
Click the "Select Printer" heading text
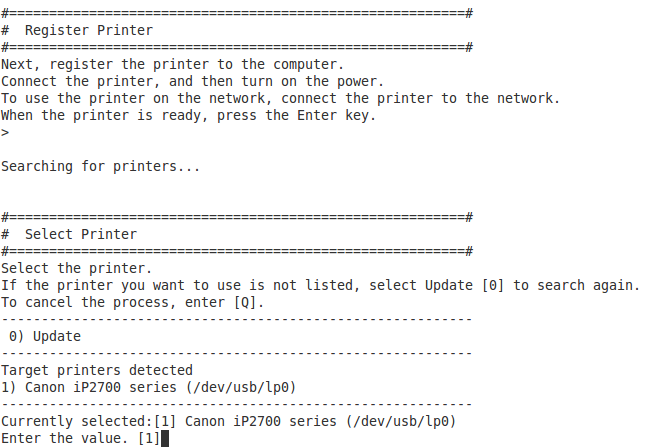[x=81, y=234]
